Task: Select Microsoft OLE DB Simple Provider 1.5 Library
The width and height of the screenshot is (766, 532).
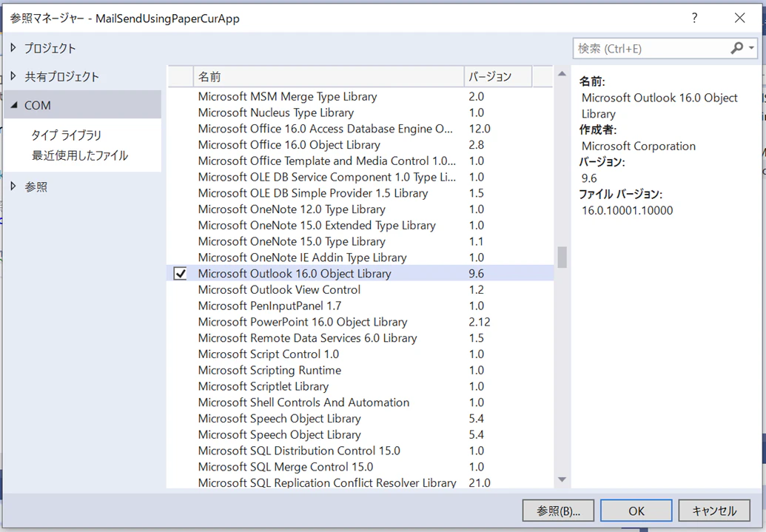Action: (x=360, y=193)
